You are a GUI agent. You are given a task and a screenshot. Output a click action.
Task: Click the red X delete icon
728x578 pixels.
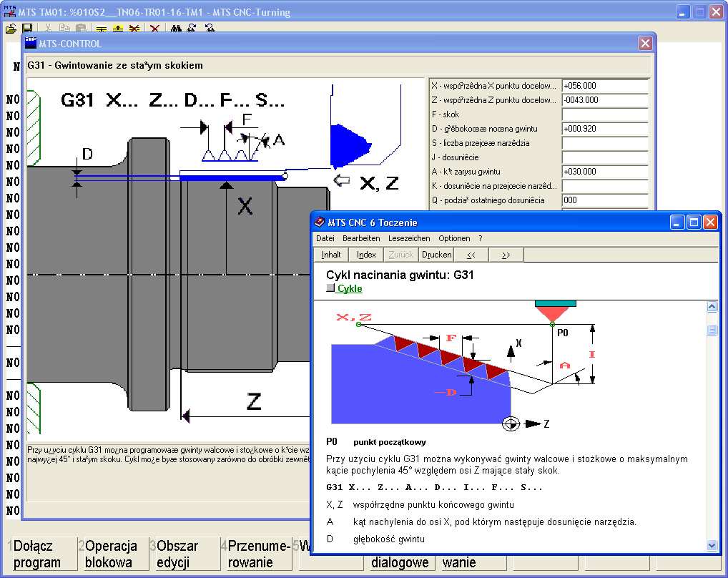click(x=154, y=29)
